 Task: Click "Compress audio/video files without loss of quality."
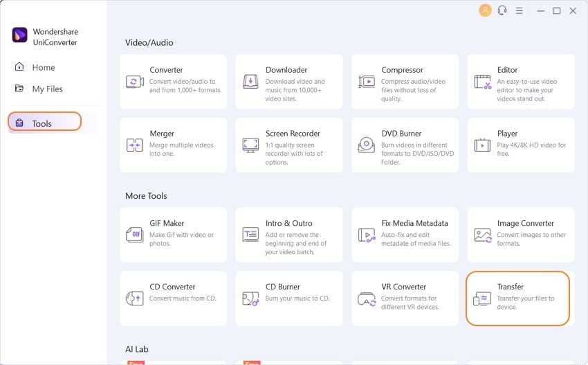(x=413, y=90)
